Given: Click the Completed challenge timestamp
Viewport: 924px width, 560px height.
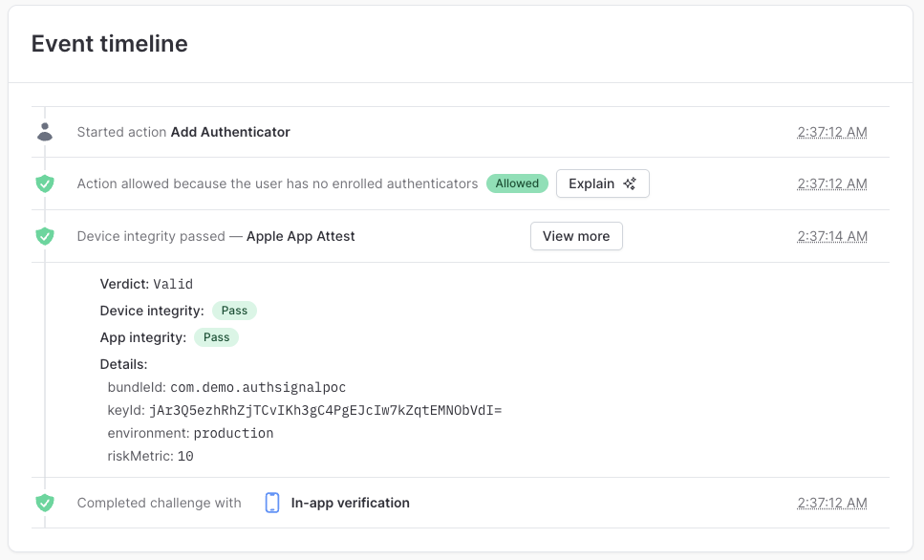Looking at the screenshot, I should point(832,503).
